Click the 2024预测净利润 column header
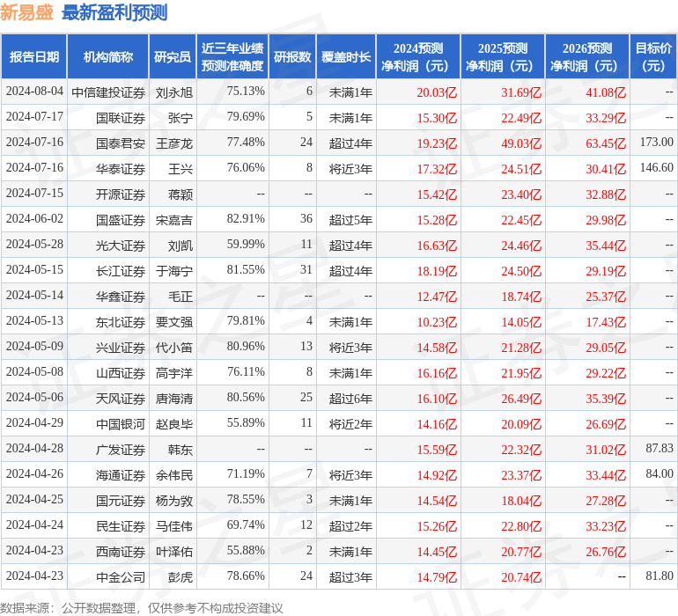 point(418,56)
